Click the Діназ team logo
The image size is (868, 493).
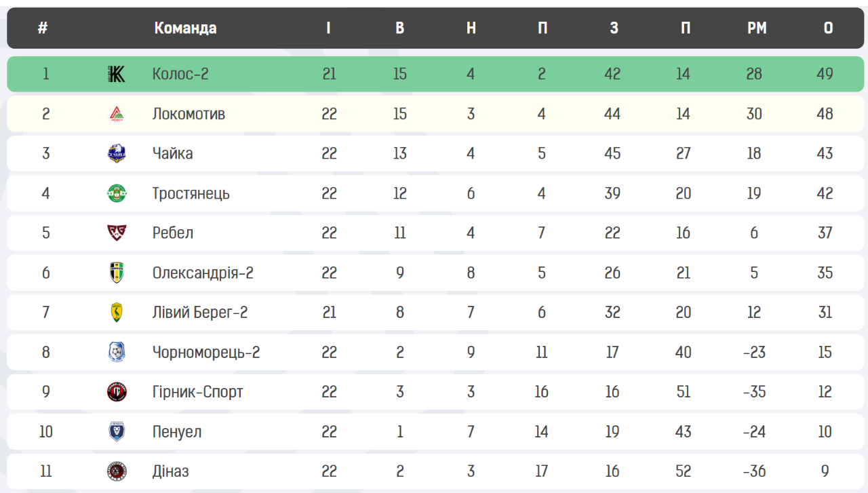(117, 471)
